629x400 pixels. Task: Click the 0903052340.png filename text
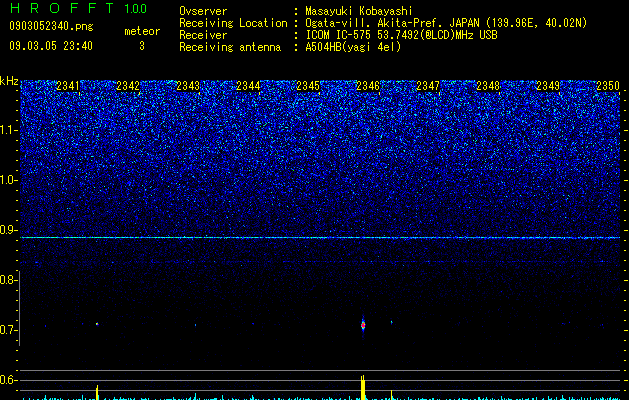coord(51,26)
